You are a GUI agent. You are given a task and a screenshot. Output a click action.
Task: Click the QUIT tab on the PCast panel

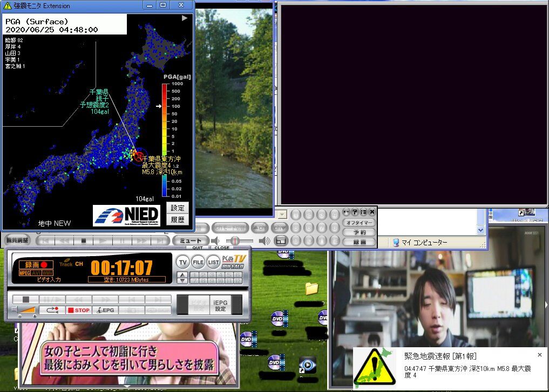(198, 247)
